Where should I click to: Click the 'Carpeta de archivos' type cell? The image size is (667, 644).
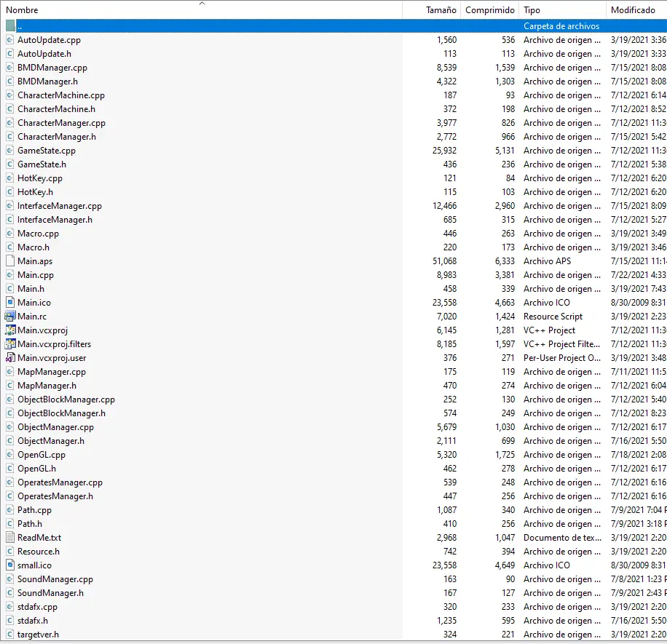[x=561, y=26]
